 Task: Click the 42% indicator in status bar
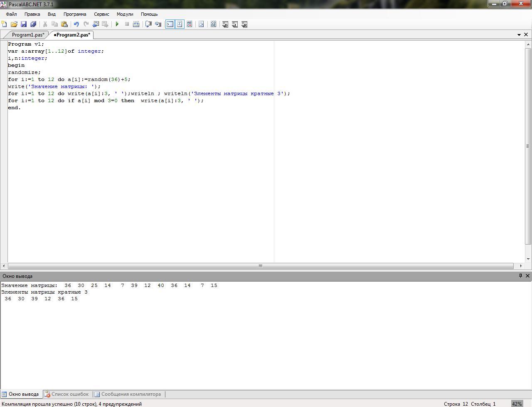point(517,404)
